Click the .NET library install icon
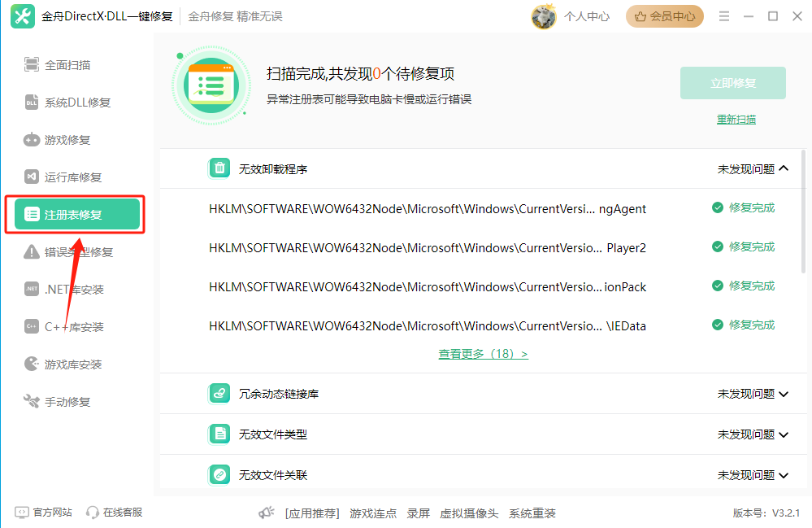This screenshot has width=812, height=528. click(32, 289)
